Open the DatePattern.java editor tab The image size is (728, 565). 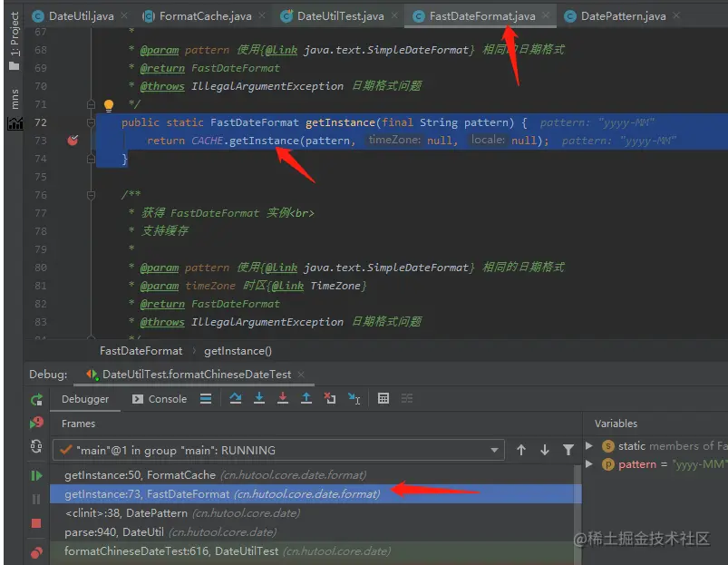coord(616,16)
